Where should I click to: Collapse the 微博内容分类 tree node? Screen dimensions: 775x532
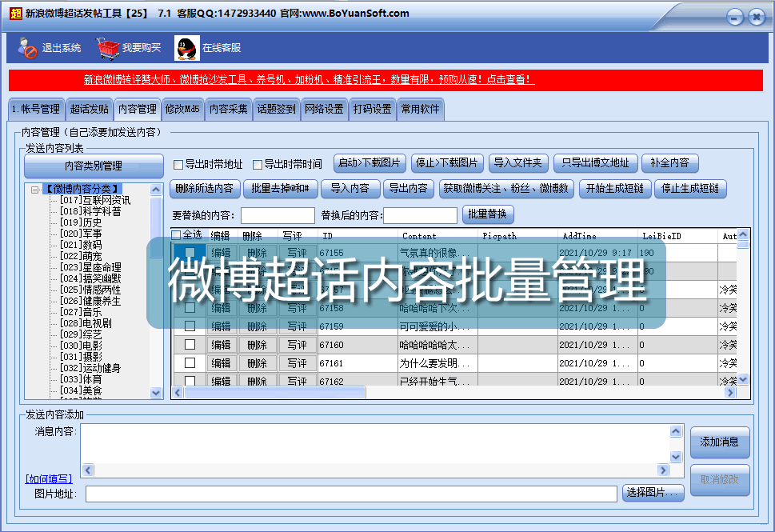[x=34, y=190]
